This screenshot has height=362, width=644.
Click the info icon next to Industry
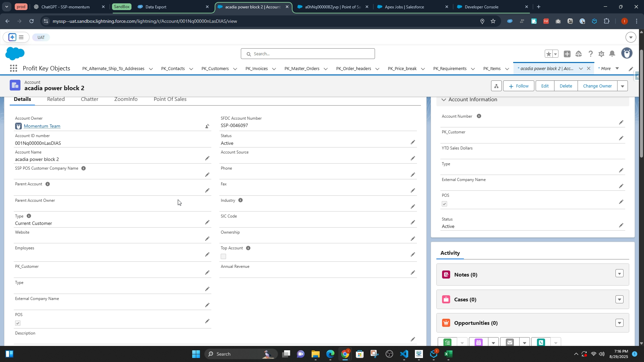pyautogui.click(x=240, y=200)
